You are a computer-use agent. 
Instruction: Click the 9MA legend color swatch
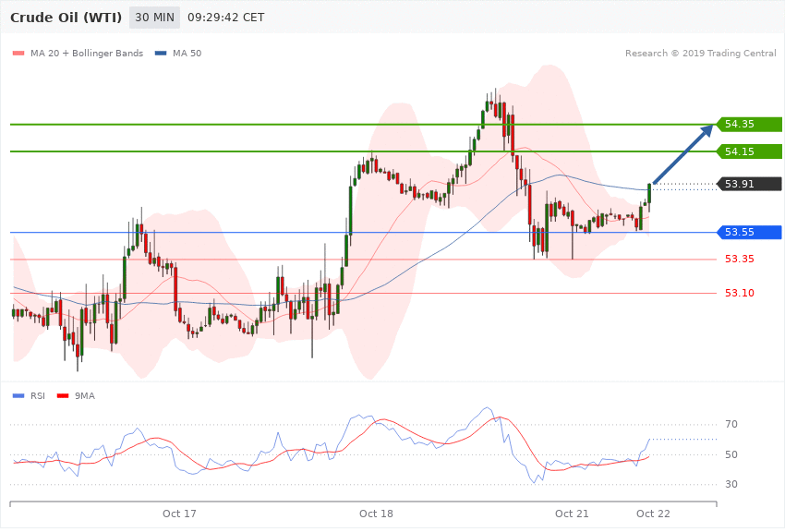tap(63, 396)
